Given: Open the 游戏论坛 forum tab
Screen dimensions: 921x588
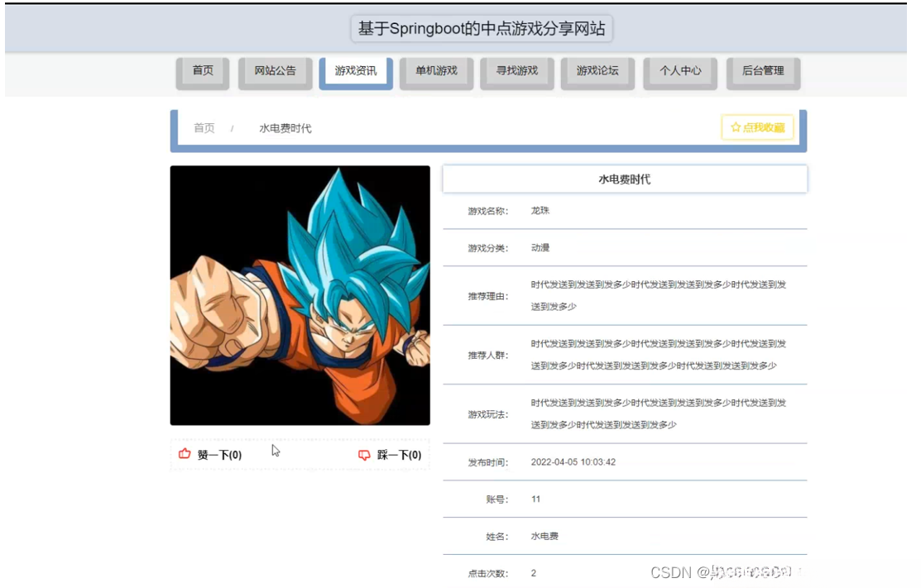Looking at the screenshot, I should (x=597, y=71).
